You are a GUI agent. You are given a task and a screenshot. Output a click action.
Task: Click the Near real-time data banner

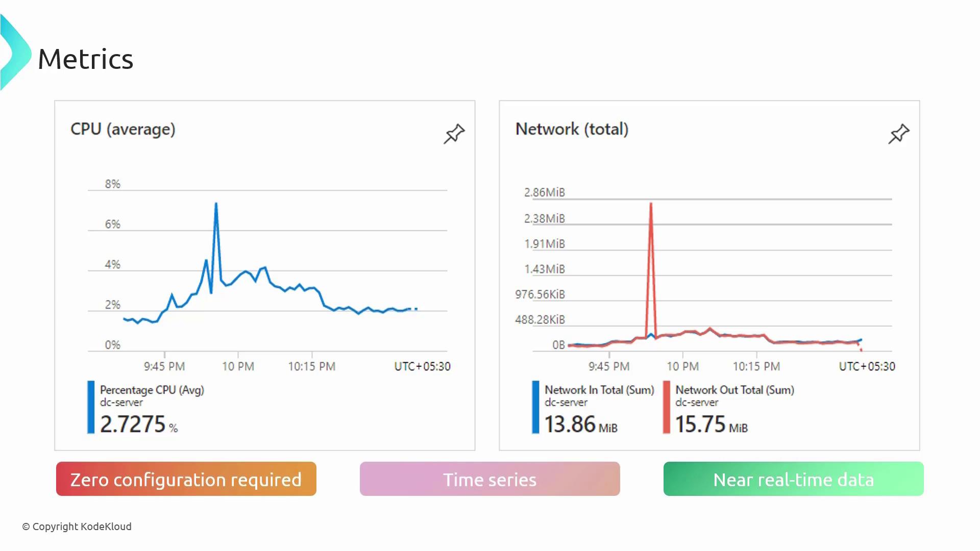(x=793, y=479)
